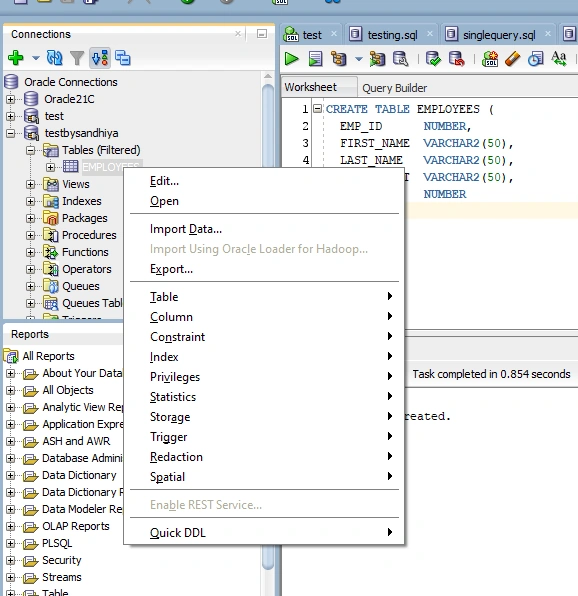Expand the Views folder

click(31, 184)
